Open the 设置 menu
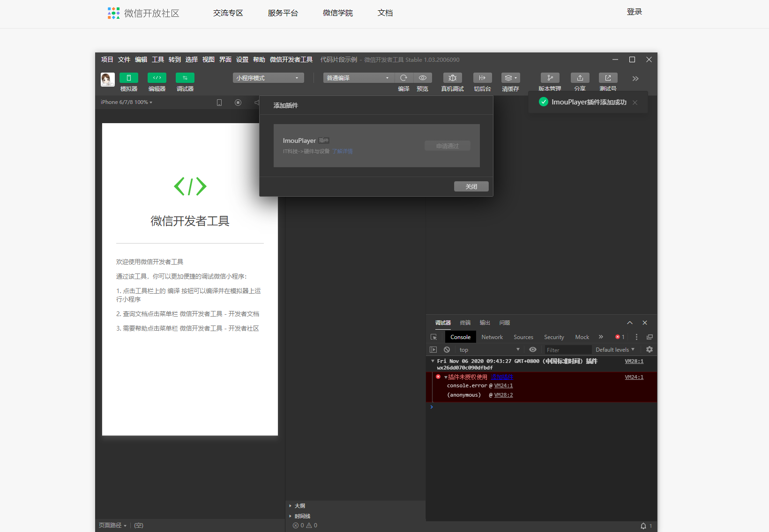 242,59
